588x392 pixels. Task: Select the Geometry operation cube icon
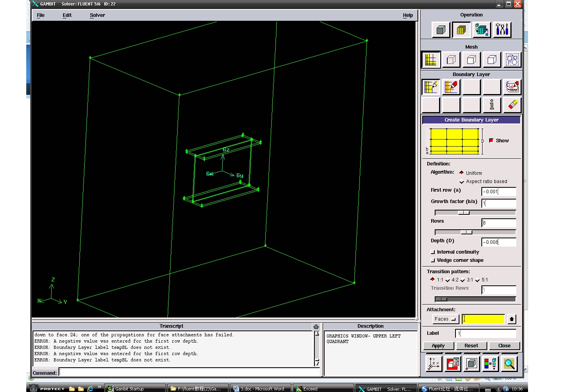(441, 30)
